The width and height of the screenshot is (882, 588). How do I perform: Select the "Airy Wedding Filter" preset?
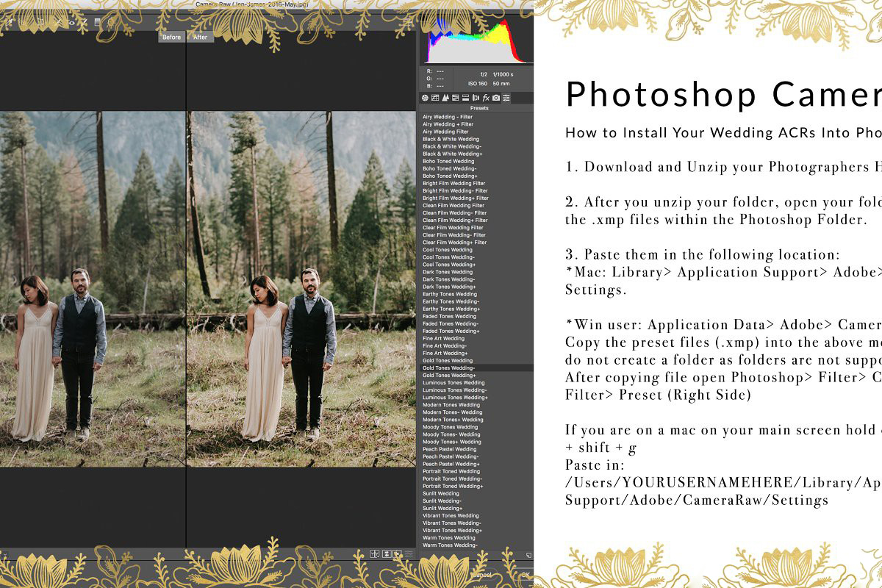(x=445, y=132)
